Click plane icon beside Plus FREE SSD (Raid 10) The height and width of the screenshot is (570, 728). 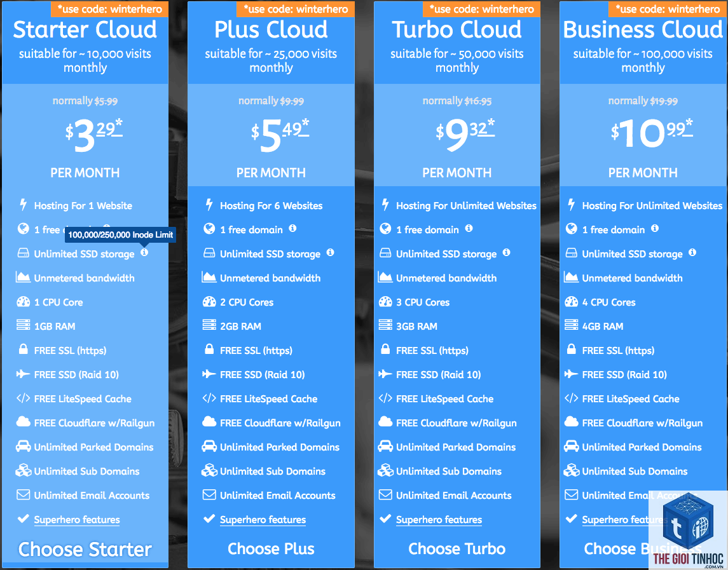coord(209,374)
